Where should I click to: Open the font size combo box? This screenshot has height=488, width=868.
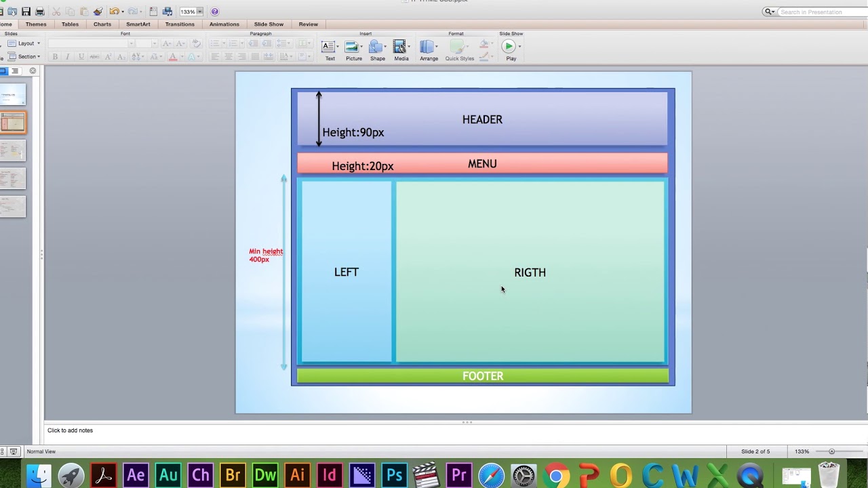146,43
